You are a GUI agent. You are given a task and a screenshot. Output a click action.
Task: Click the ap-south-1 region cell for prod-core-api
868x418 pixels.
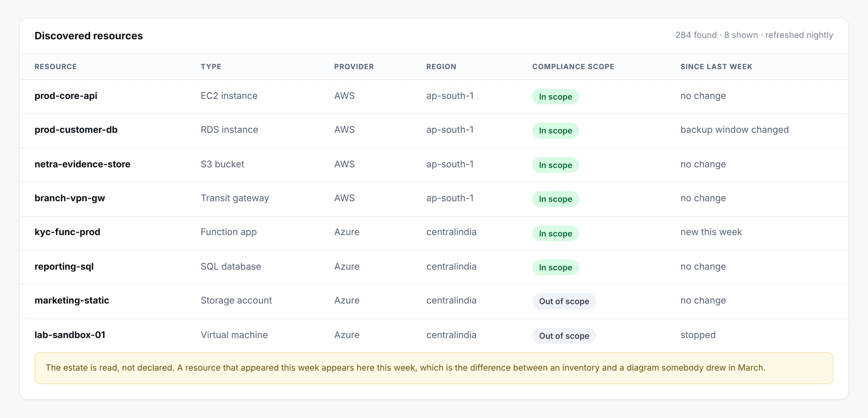[450, 96]
